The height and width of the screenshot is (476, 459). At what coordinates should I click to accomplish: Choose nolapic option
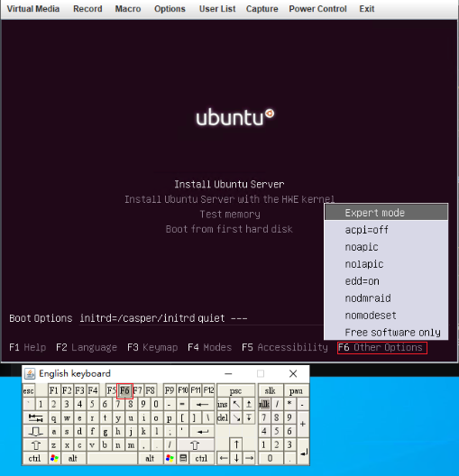[386, 264]
